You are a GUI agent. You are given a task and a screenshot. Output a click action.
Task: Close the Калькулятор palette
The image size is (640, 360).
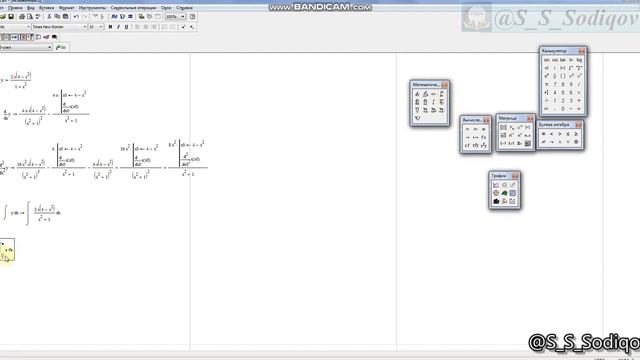[x=582, y=51]
